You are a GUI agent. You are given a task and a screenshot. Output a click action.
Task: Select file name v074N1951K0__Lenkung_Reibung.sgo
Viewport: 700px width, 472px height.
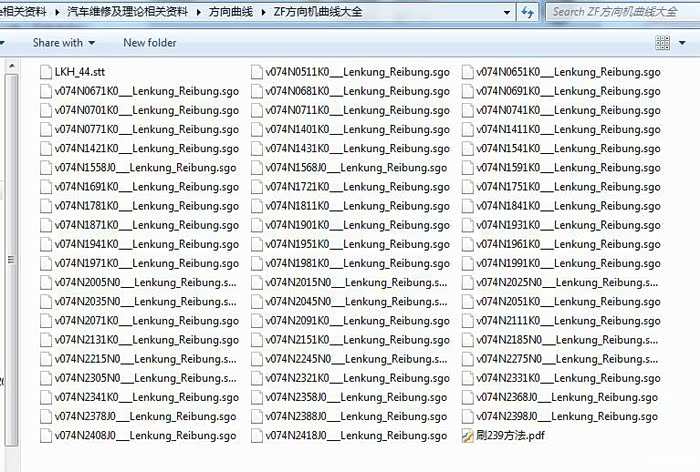tap(358, 245)
